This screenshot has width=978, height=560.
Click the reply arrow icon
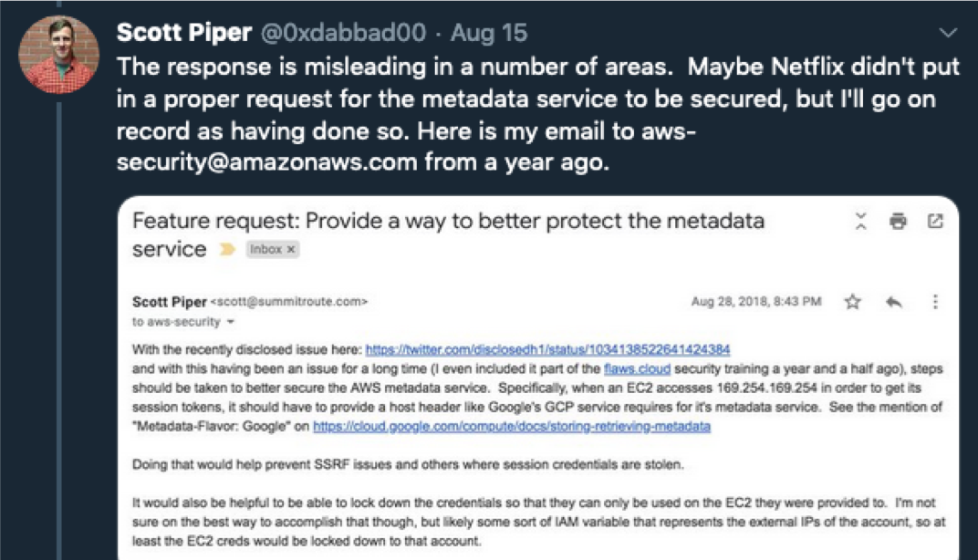coord(893,302)
